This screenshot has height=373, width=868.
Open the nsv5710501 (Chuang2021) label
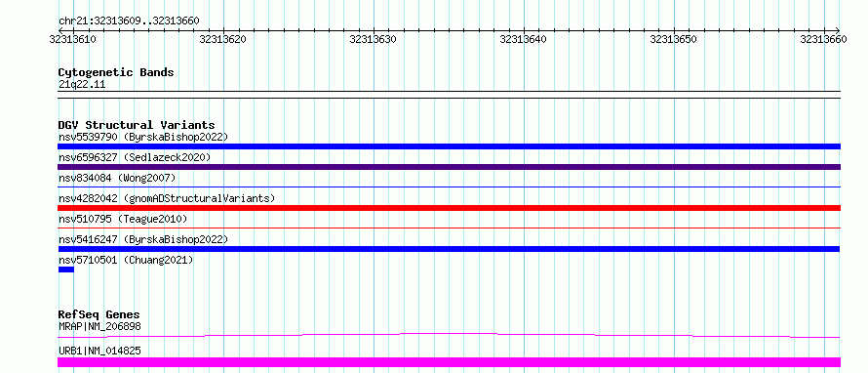coord(126,260)
